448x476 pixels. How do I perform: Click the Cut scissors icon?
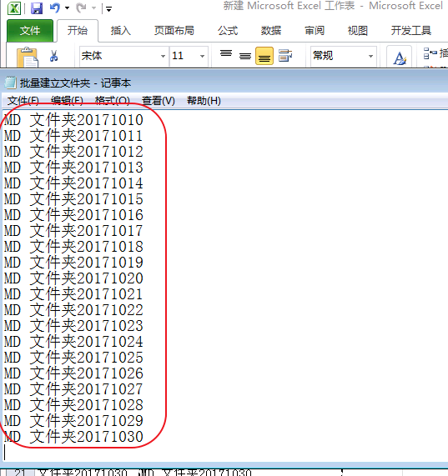point(53,56)
